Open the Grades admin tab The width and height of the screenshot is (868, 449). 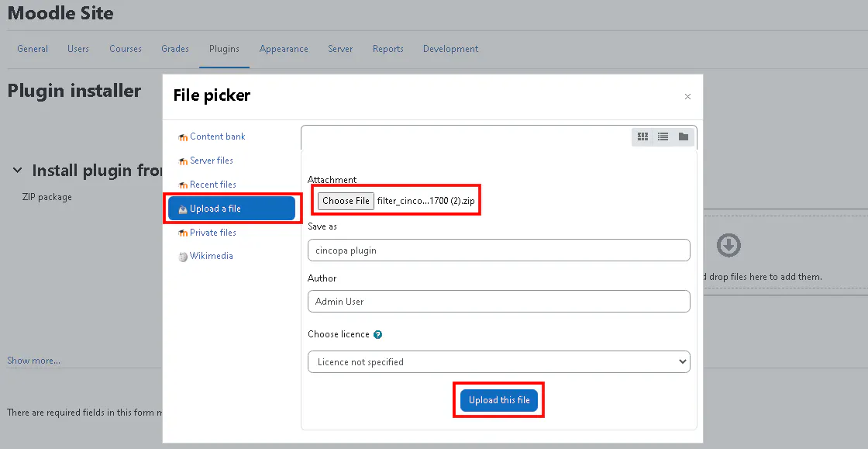click(175, 49)
